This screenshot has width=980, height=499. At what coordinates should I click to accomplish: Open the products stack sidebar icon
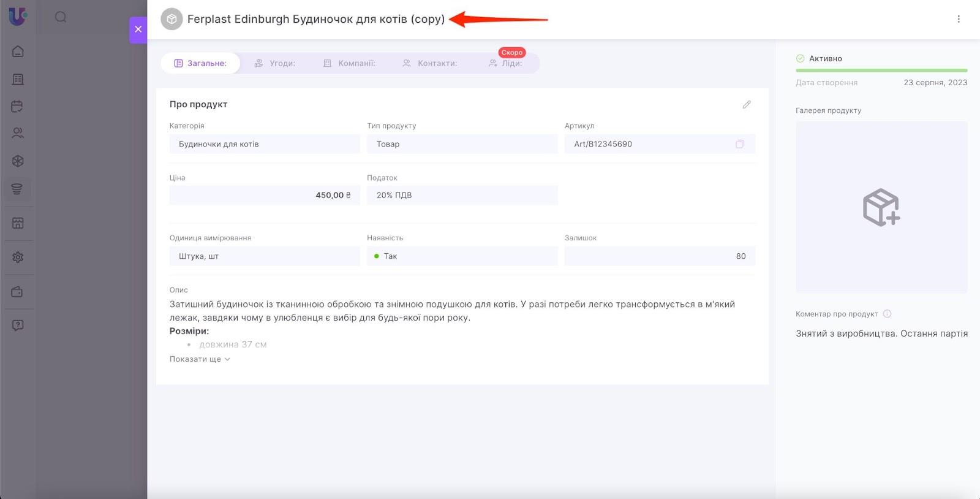coord(18,189)
